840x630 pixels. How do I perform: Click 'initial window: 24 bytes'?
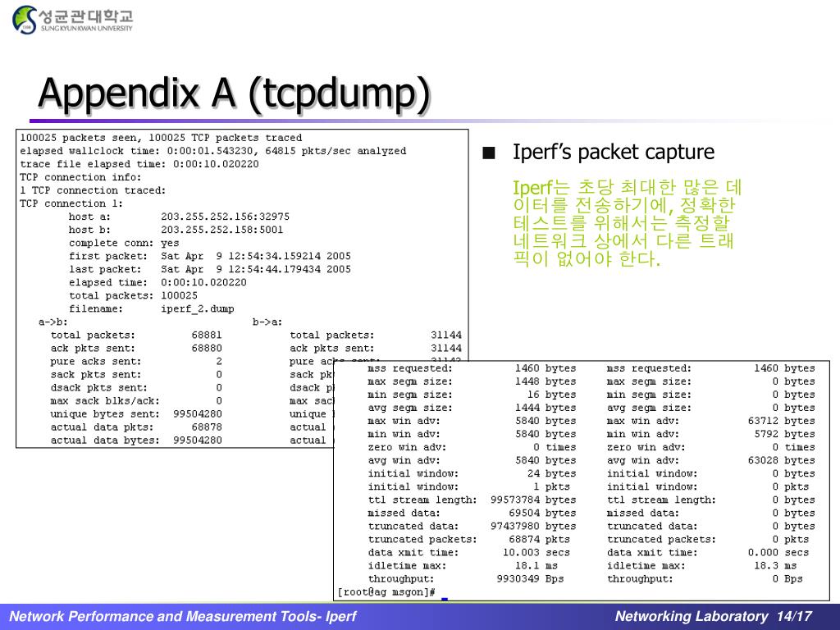472,473
